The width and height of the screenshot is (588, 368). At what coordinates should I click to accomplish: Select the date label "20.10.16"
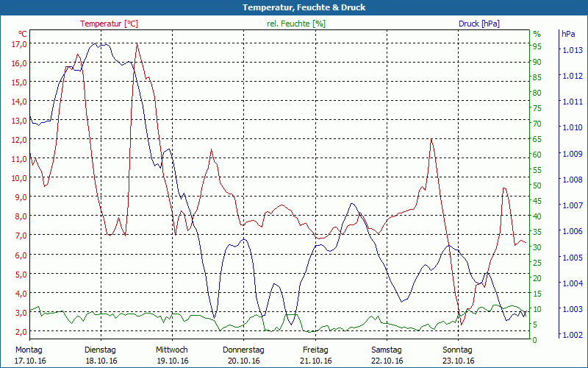click(243, 361)
